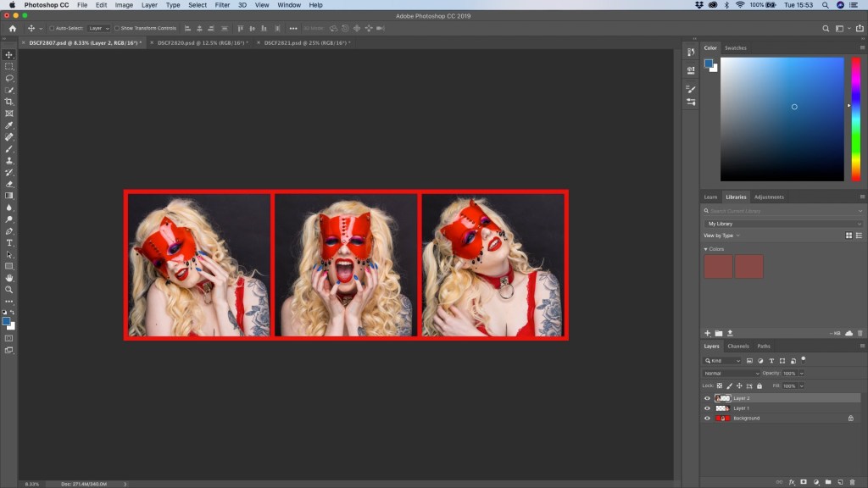
Task: Open the My Library dropdown
Action: click(783, 224)
